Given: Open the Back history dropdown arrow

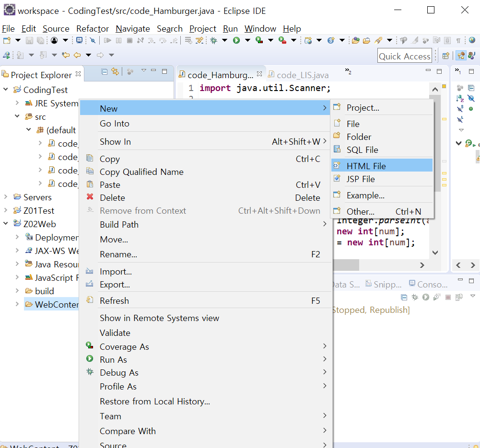Looking at the screenshot, I should (x=88, y=55).
